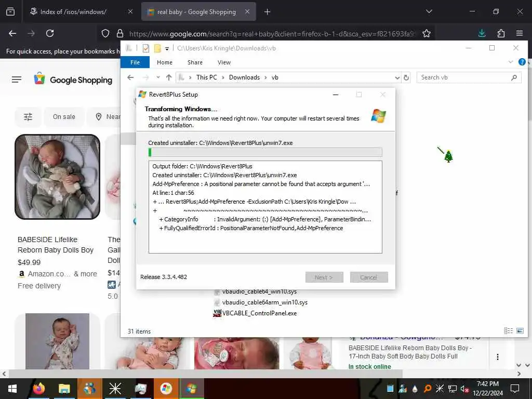The width and height of the screenshot is (532, 399).
Task: Reload the current Firefox page
Action: 50,33
